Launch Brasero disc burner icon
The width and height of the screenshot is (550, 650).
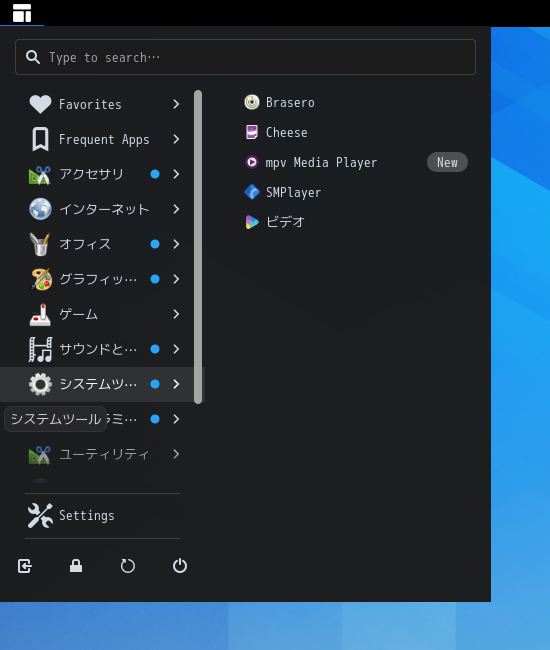coord(252,102)
